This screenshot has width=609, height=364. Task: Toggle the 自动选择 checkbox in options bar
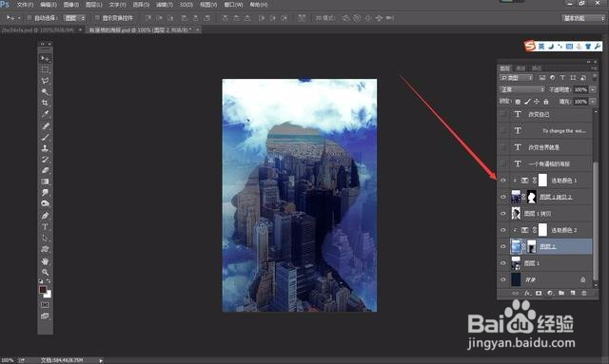pyautogui.click(x=29, y=18)
